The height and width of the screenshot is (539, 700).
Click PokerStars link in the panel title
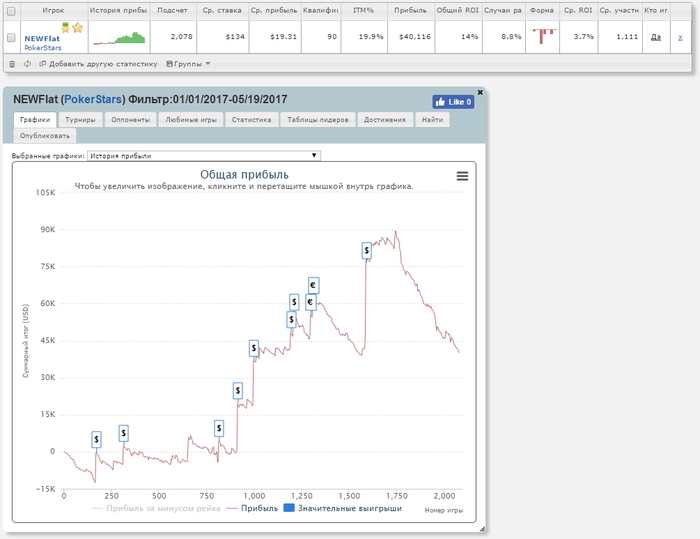point(93,99)
